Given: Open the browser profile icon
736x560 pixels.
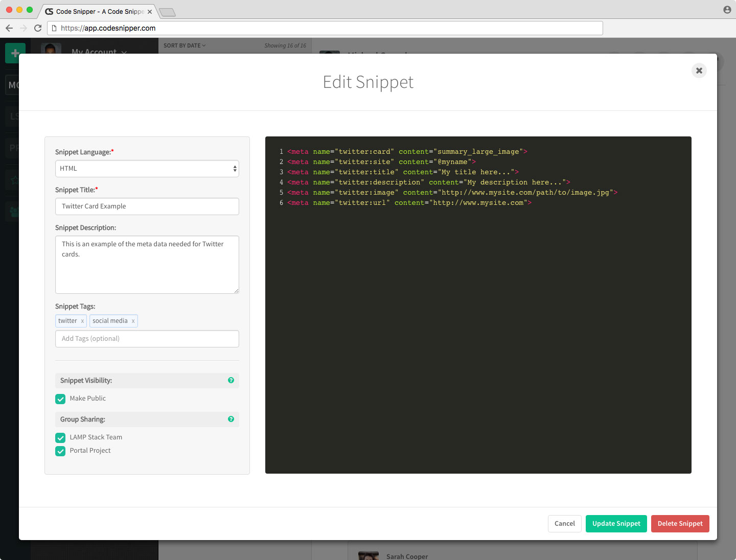Looking at the screenshot, I should coord(727,10).
